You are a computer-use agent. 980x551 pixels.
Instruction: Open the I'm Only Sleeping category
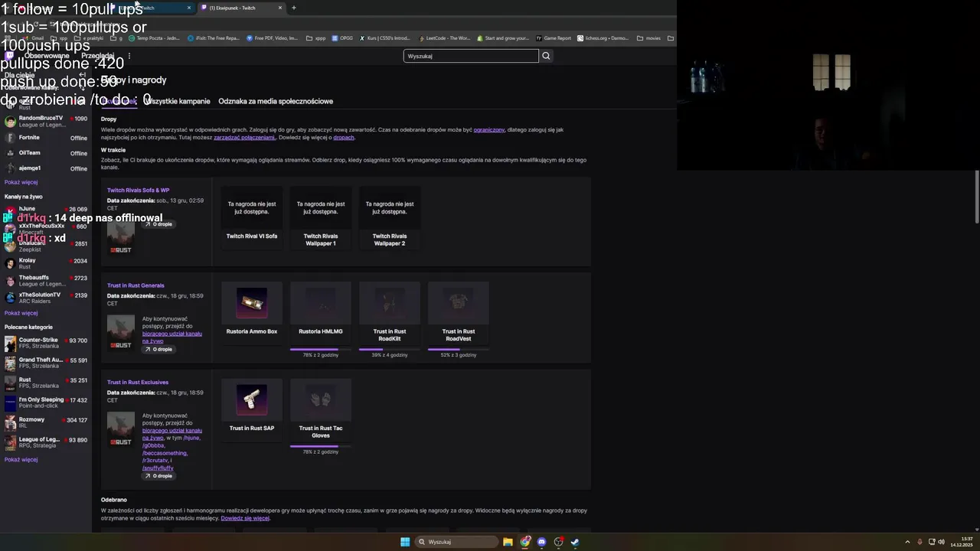tap(46, 403)
